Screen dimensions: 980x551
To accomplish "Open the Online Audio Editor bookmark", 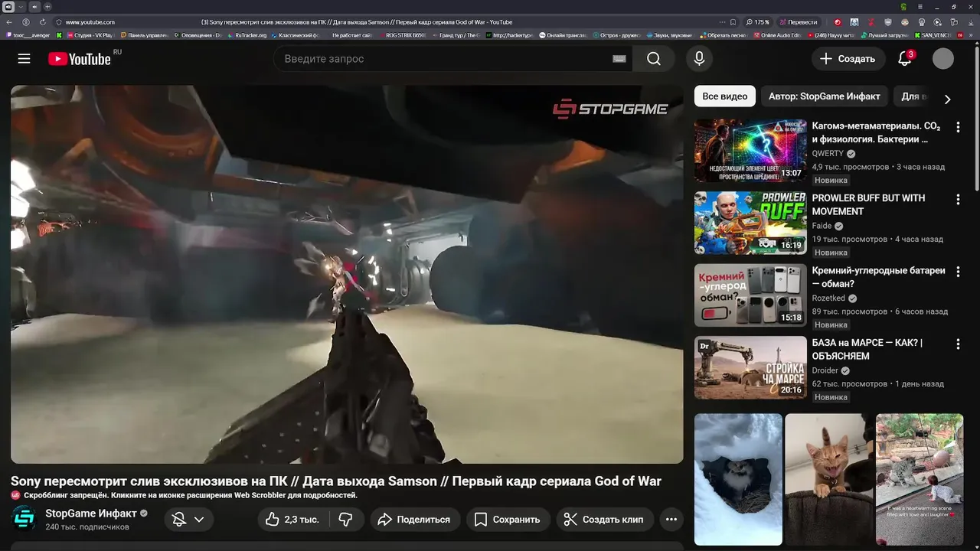I will click(x=776, y=35).
